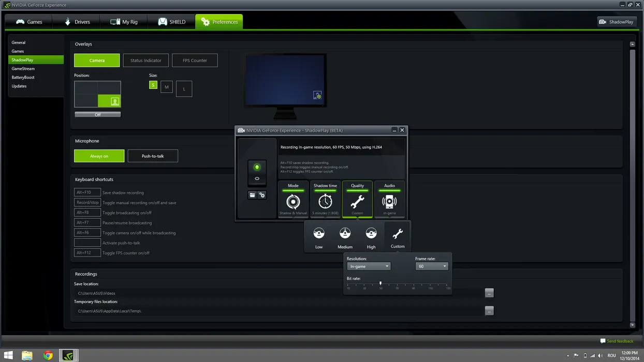Click the Alt+F10 save shadow recording shortcut field
Viewport: 644px width, 362px height.
(x=87, y=192)
